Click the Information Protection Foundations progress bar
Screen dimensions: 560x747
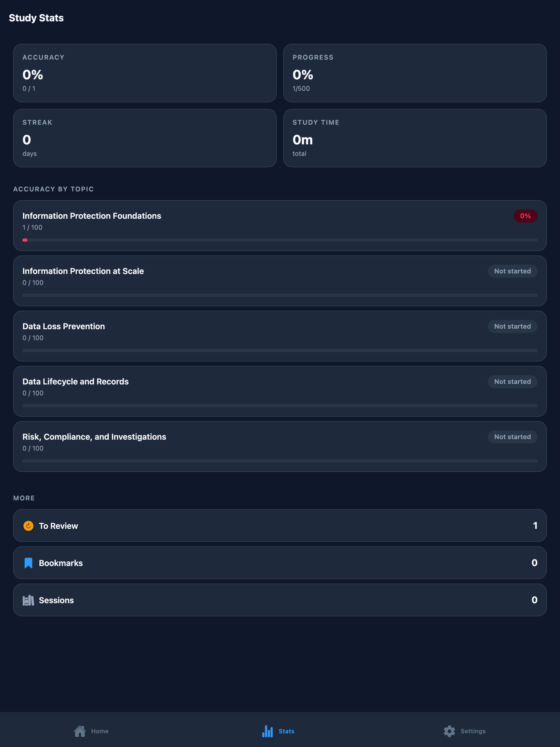click(280, 240)
